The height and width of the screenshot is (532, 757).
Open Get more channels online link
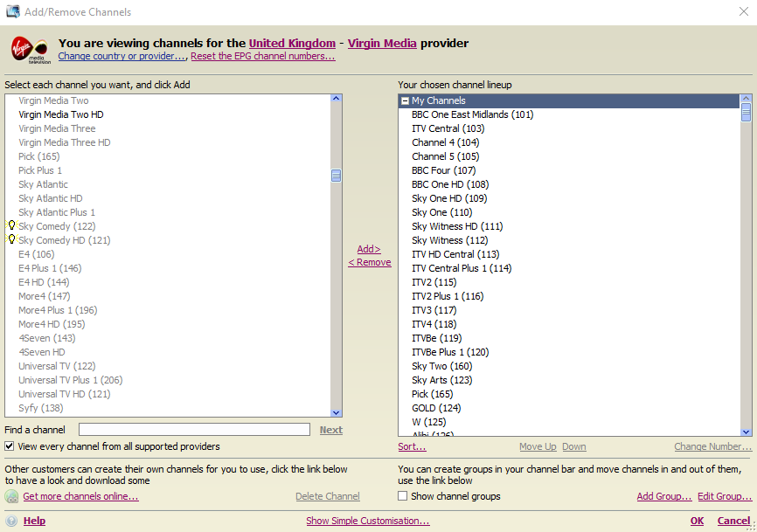80,496
